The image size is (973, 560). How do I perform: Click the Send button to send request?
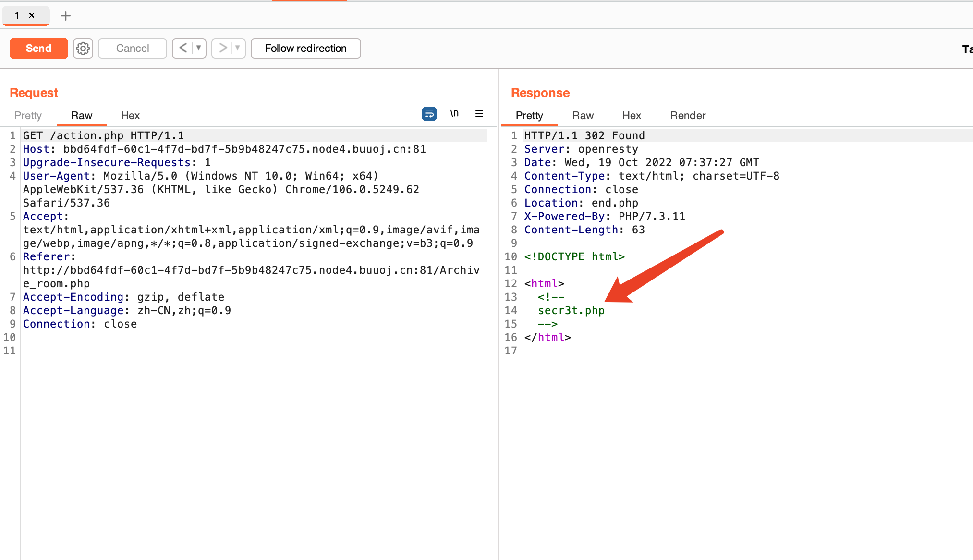38,48
